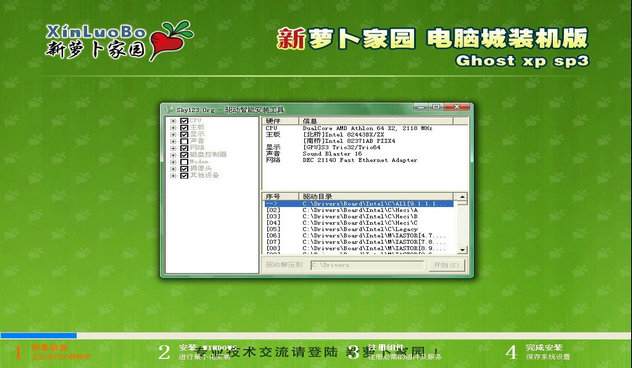Maximize the driver install tool window
632x368 pixels.
point(436,107)
